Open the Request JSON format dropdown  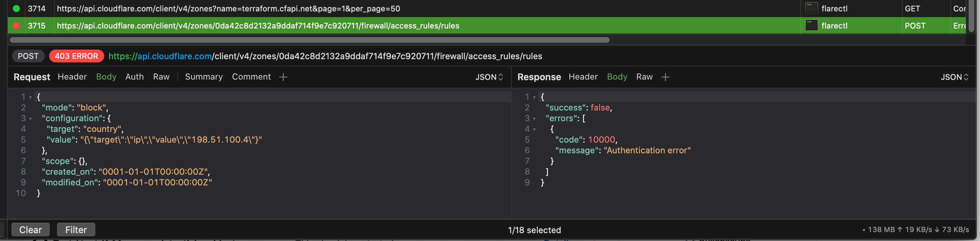click(489, 77)
